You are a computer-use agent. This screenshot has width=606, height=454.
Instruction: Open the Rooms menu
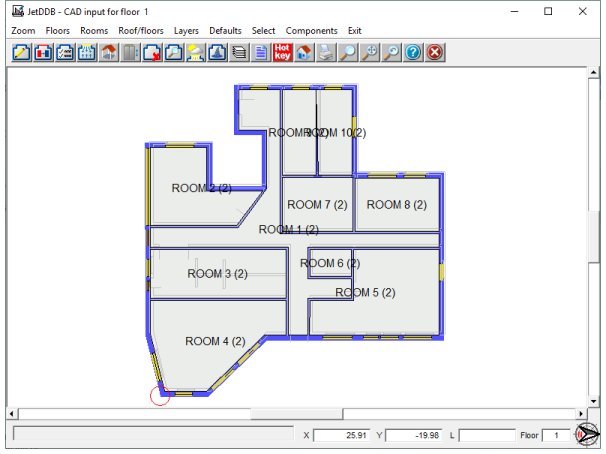[94, 31]
